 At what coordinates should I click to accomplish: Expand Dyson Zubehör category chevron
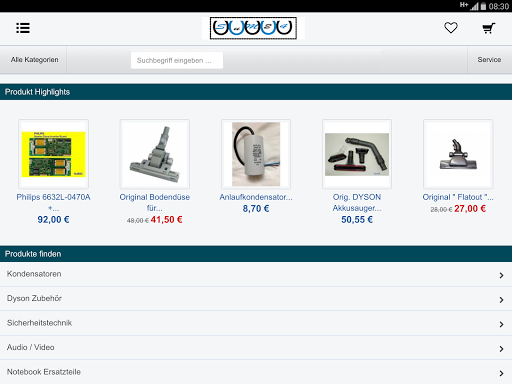coord(501,300)
